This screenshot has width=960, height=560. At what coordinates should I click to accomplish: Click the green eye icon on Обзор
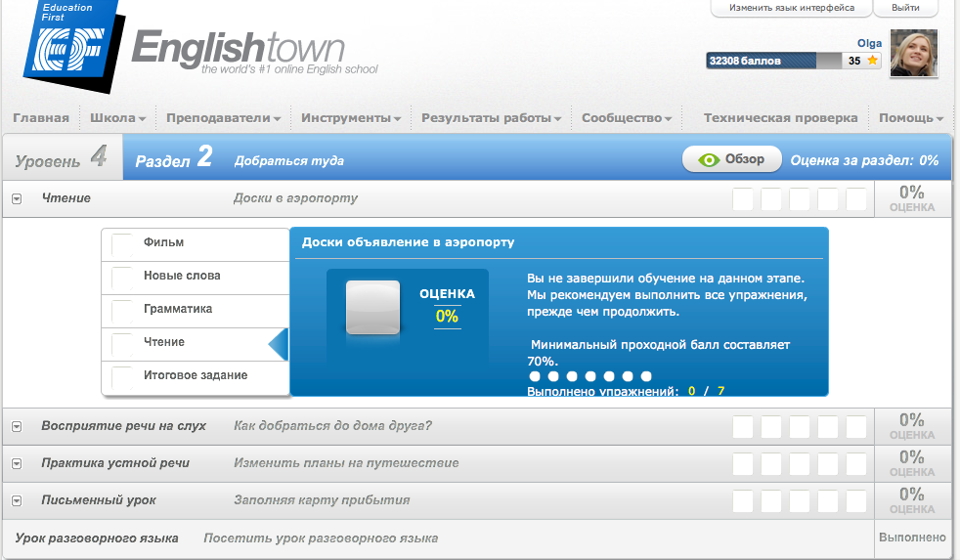click(x=709, y=159)
